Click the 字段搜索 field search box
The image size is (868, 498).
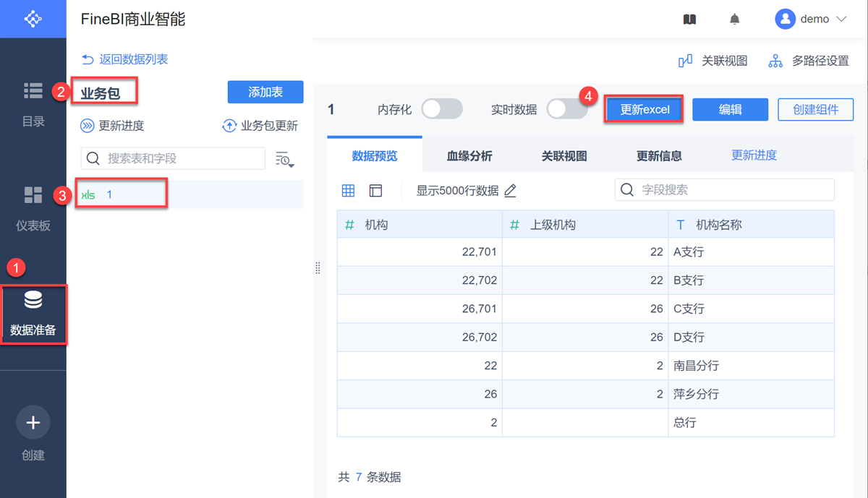[724, 190]
